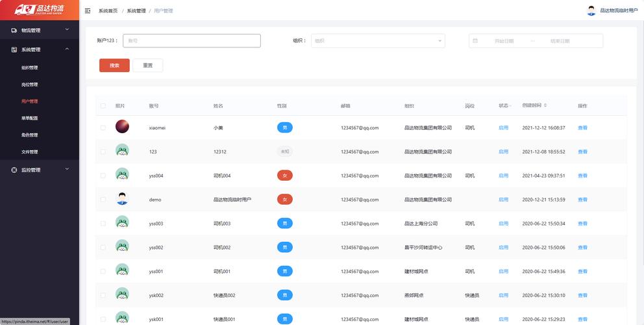Check the row checkbox for yss001
This screenshot has height=325, width=644.
click(103, 271)
